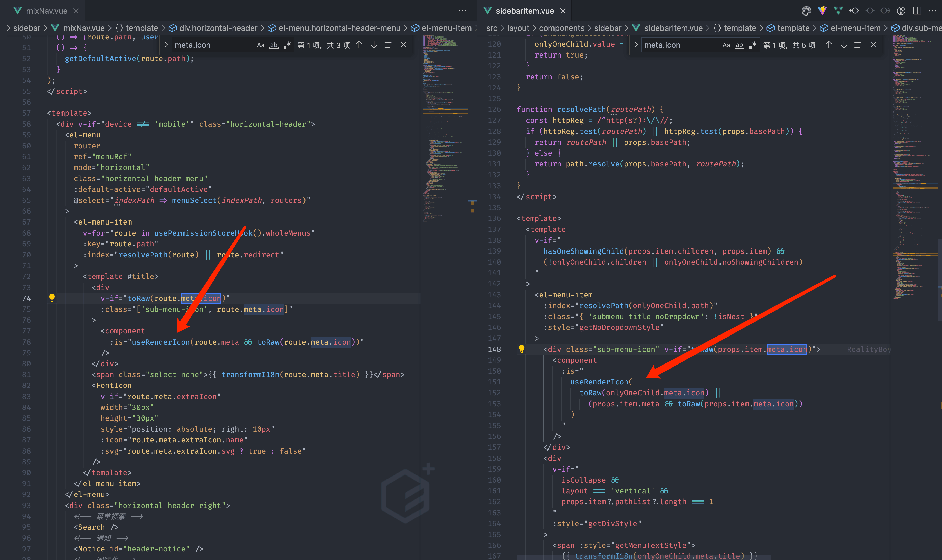This screenshot has width=942, height=560.
Task: Click lightbulb quick fix on line 148
Action: (521, 349)
